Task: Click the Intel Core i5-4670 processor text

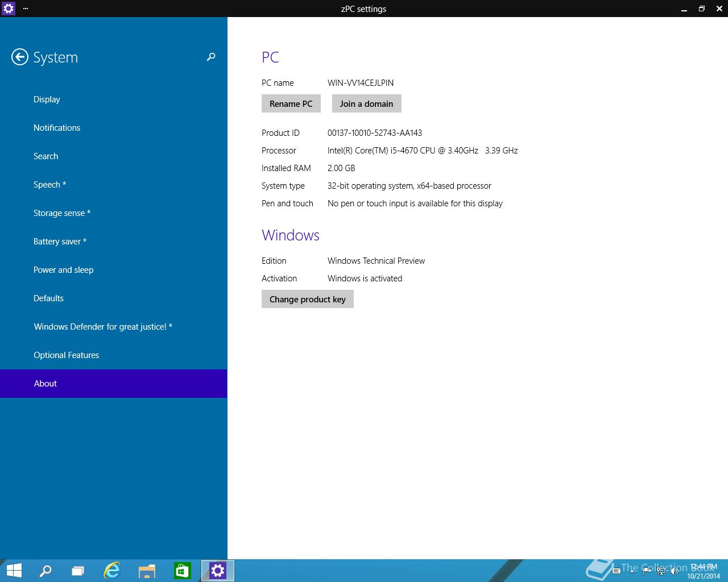Action: click(x=423, y=151)
